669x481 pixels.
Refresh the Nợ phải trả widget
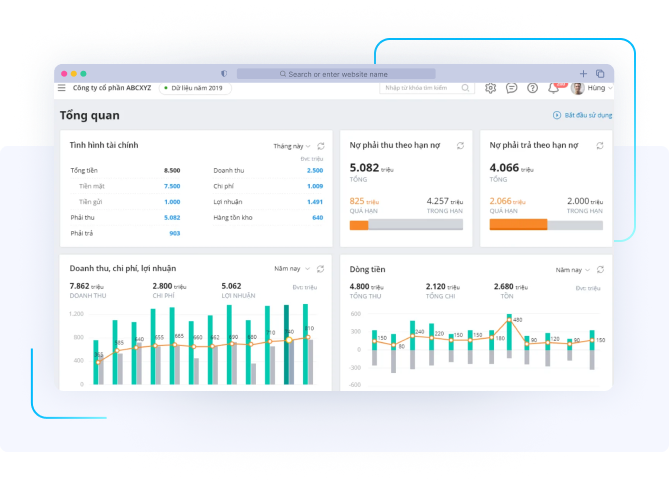click(600, 146)
